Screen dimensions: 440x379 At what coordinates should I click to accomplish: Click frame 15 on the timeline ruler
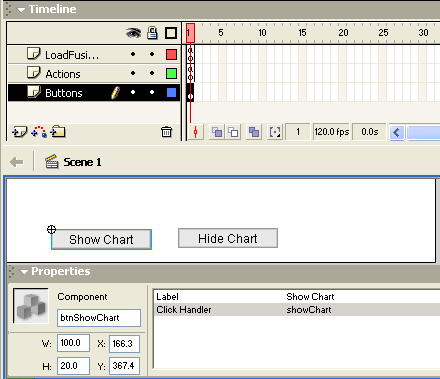click(x=302, y=33)
